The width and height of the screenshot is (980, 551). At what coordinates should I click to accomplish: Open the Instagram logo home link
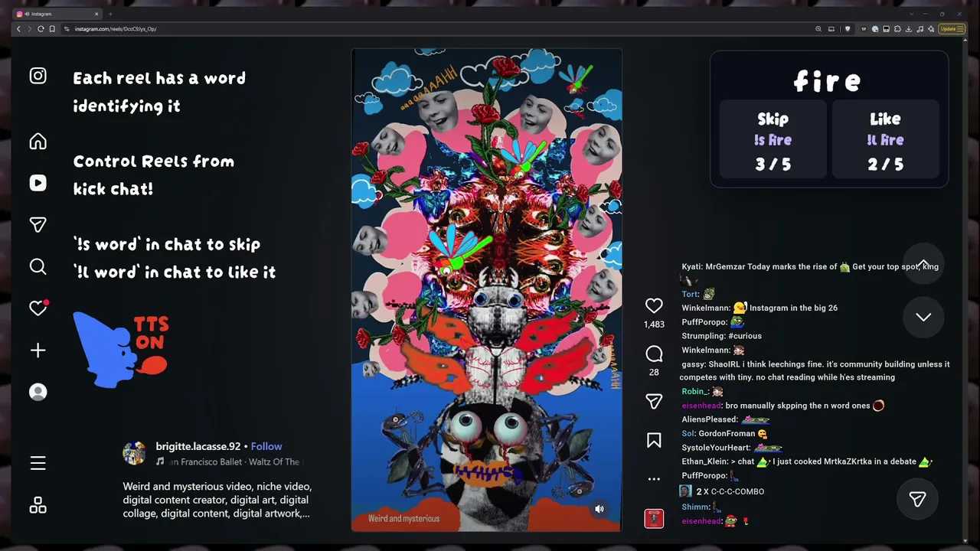[x=38, y=76]
